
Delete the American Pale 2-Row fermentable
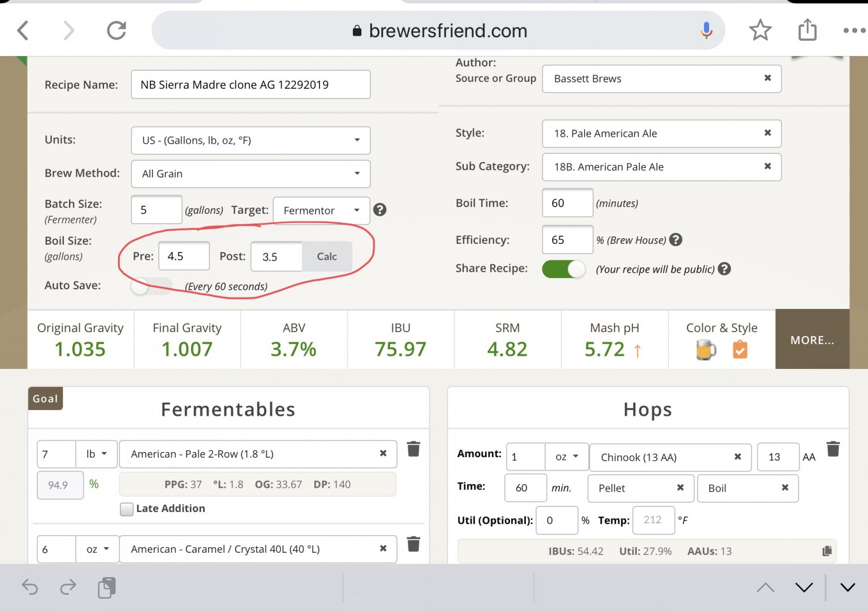[413, 449]
